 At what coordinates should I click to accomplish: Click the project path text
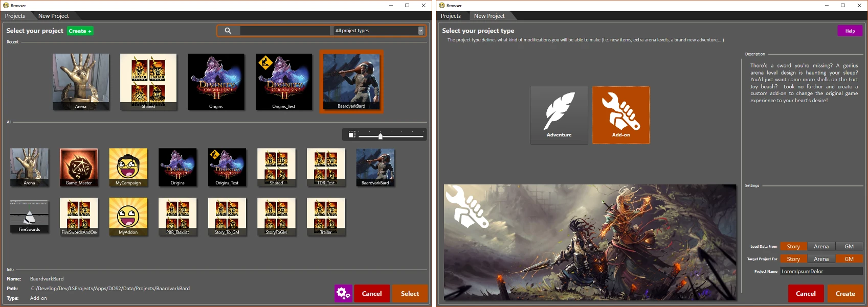(x=110, y=289)
